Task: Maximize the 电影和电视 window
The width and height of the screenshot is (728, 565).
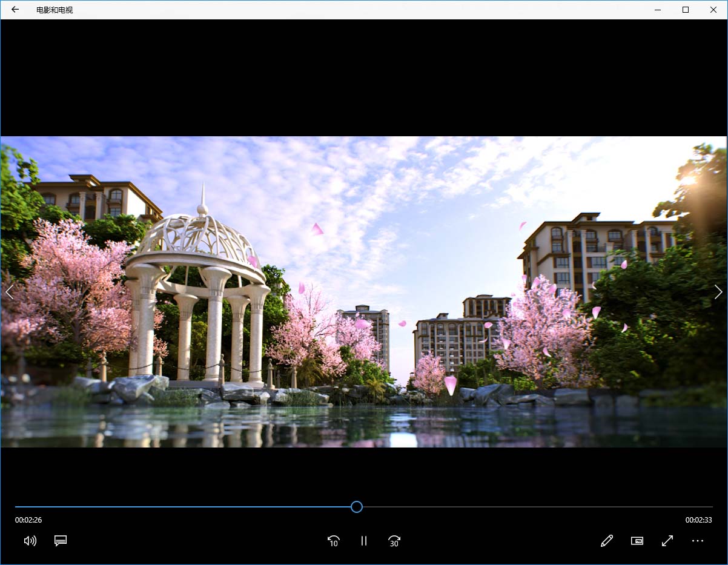Action: [686, 10]
